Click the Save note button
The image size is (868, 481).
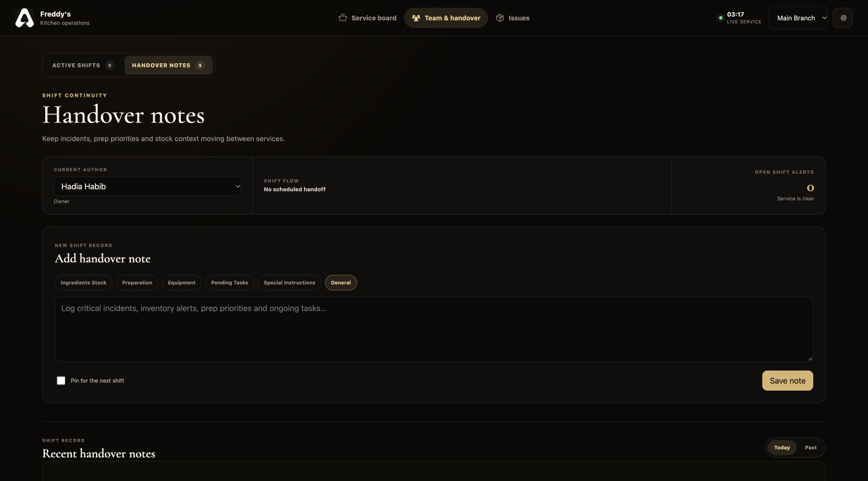pos(787,381)
